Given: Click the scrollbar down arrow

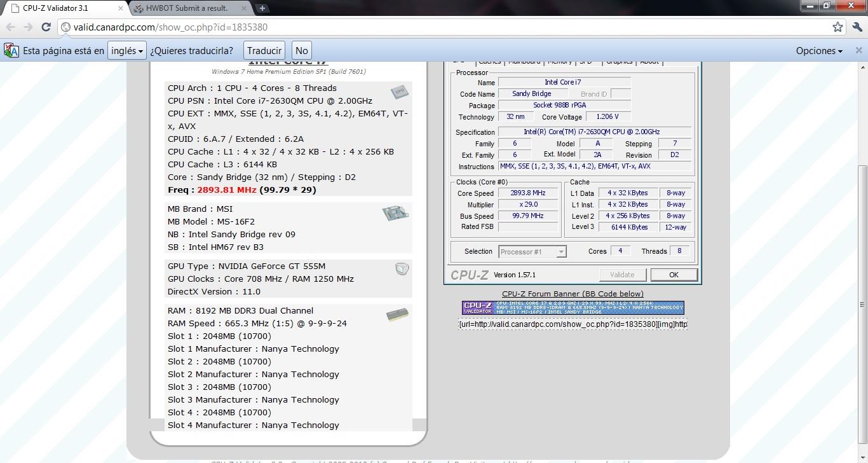Looking at the screenshot, I should [x=862, y=458].
